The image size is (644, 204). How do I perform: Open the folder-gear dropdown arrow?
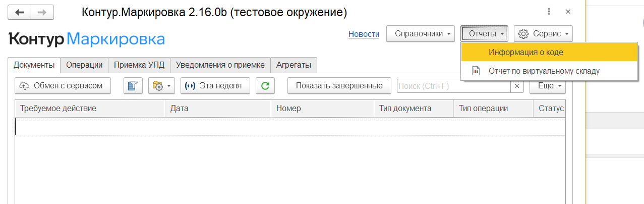click(x=168, y=86)
